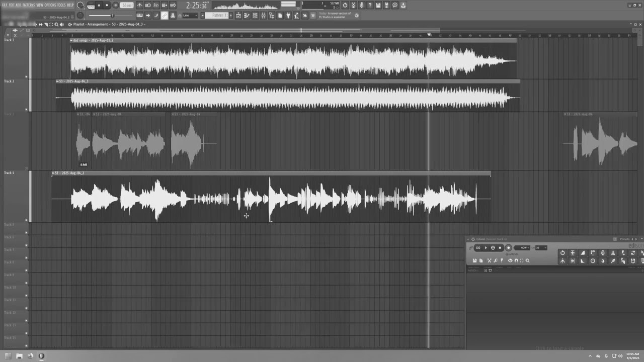Adjust the main volume slider
This screenshot has height=362, width=644.
tap(111, 16)
